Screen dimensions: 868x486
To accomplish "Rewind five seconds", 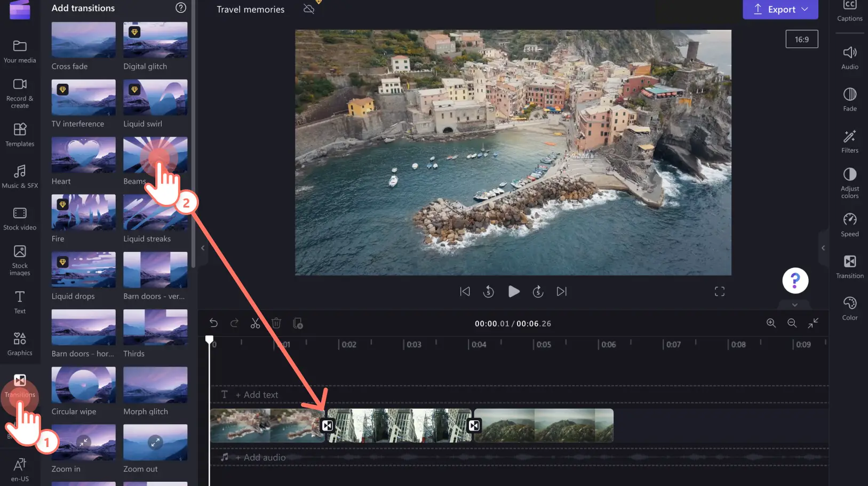I will coord(488,291).
